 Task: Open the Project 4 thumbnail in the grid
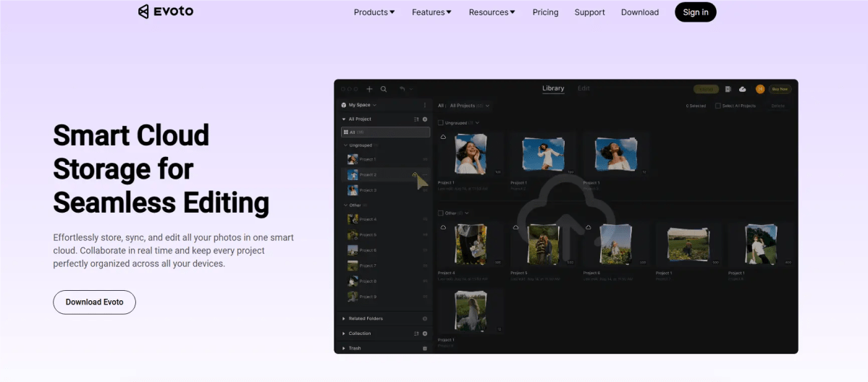471,244
